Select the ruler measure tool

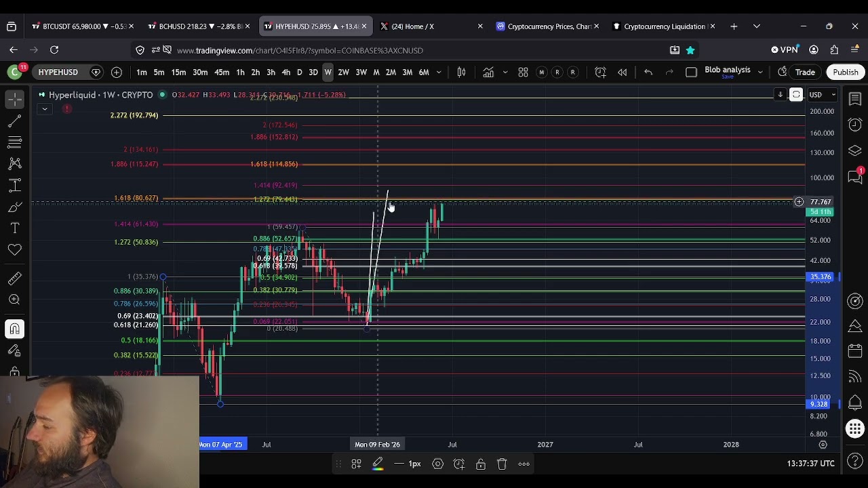pyautogui.click(x=14, y=279)
